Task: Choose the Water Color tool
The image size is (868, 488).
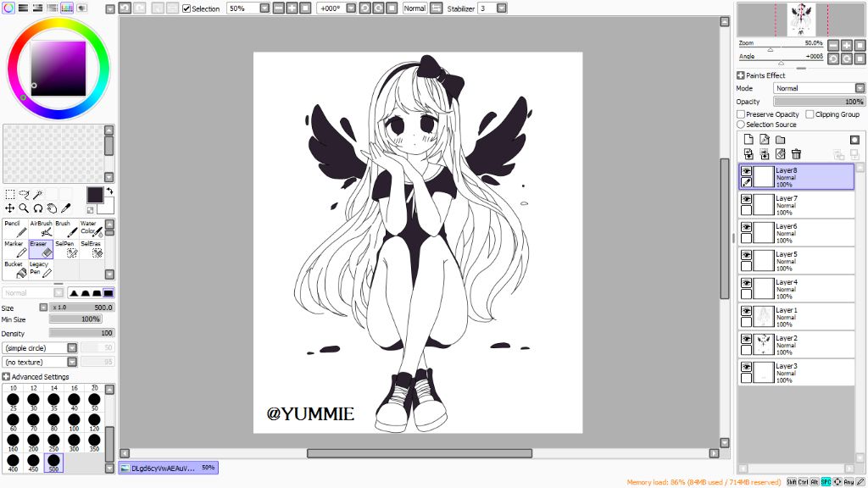Action: (92, 229)
